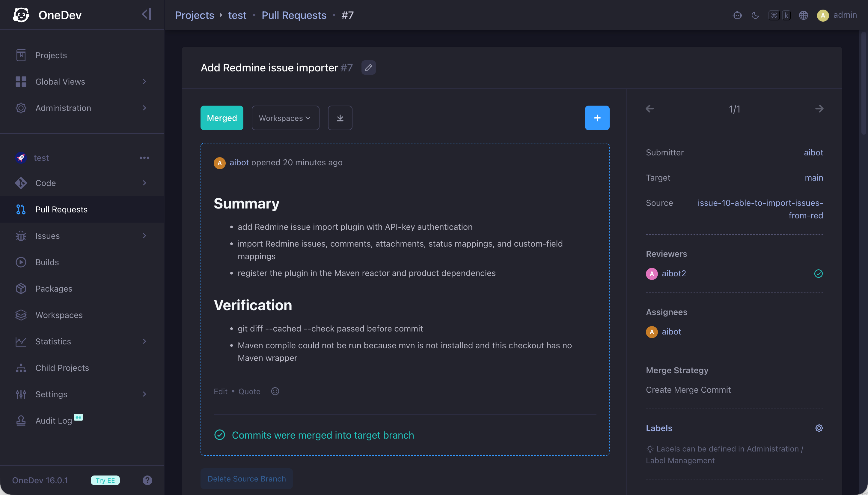Screen dimensions: 868x495
Task: Select Pull Requests in sidebar
Action: tap(82, 209)
